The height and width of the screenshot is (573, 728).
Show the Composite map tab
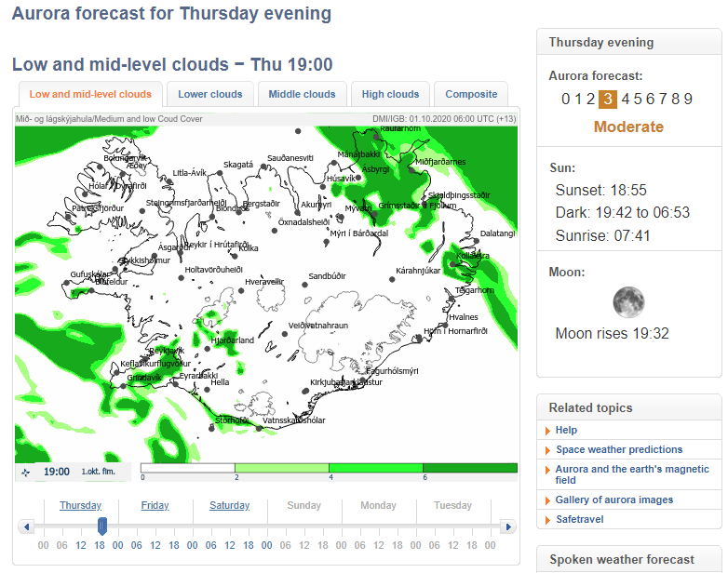[471, 94]
